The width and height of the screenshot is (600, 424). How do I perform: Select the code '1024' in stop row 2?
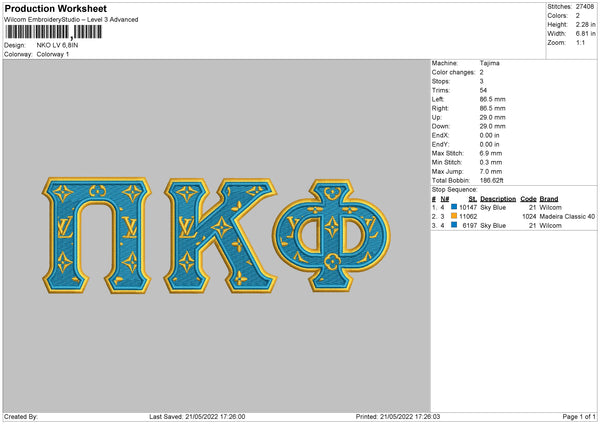point(529,217)
